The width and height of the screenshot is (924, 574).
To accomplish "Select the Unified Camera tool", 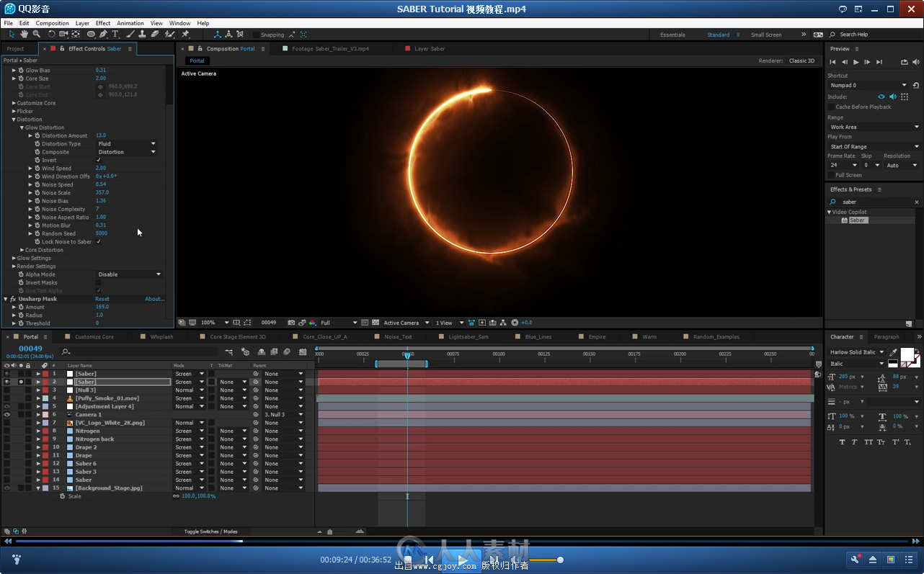I will point(63,34).
